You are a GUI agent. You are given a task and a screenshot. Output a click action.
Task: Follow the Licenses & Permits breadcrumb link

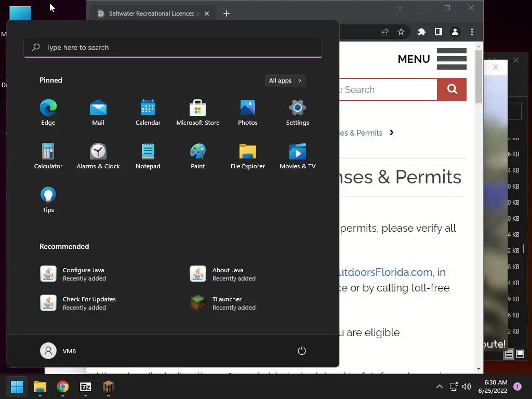click(361, 132)
